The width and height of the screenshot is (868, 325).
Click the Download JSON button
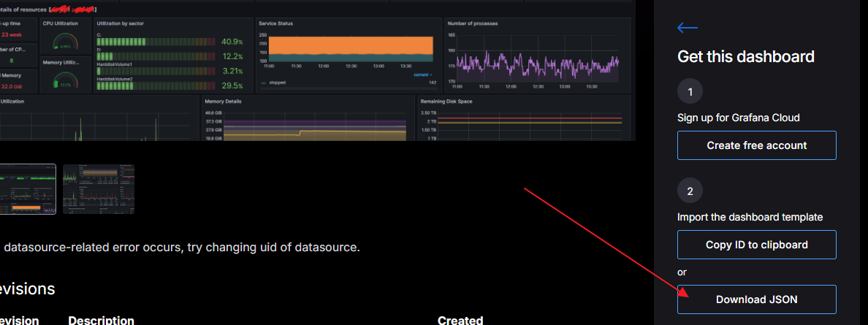pos(757,299)
